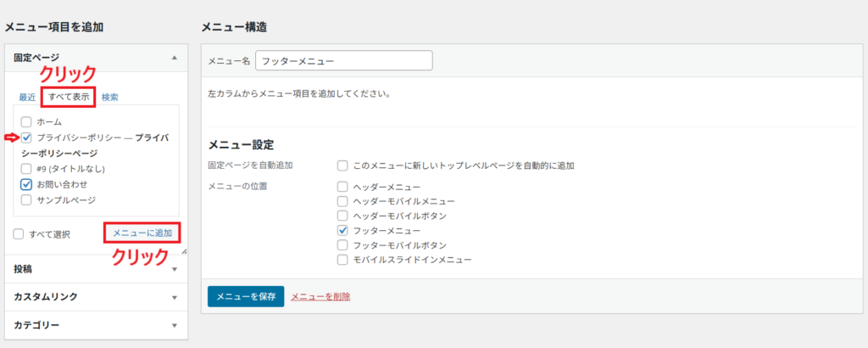Viewport: 868px width, 348px height.
Task: Switch to the 最近 tab
Action: point(26,98)
